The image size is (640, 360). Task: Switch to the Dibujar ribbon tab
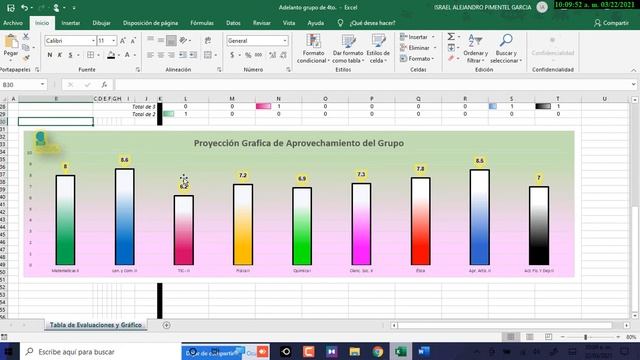pyautogui.click(x=101, y=23)
